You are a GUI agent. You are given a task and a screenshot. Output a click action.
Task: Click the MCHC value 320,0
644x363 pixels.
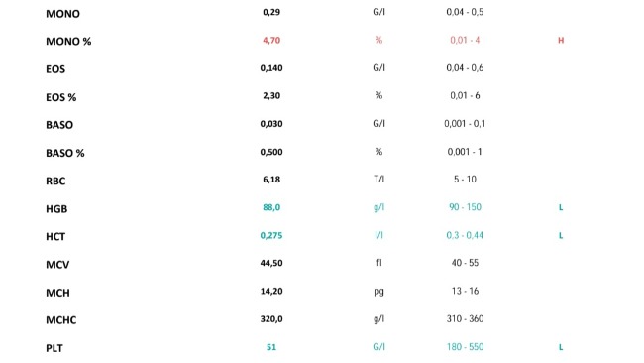(x=271, y=319)
